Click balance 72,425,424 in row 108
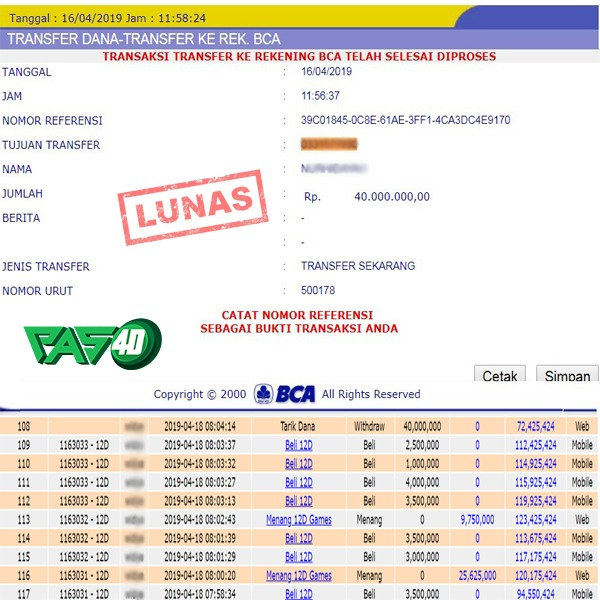 [535, 426]
